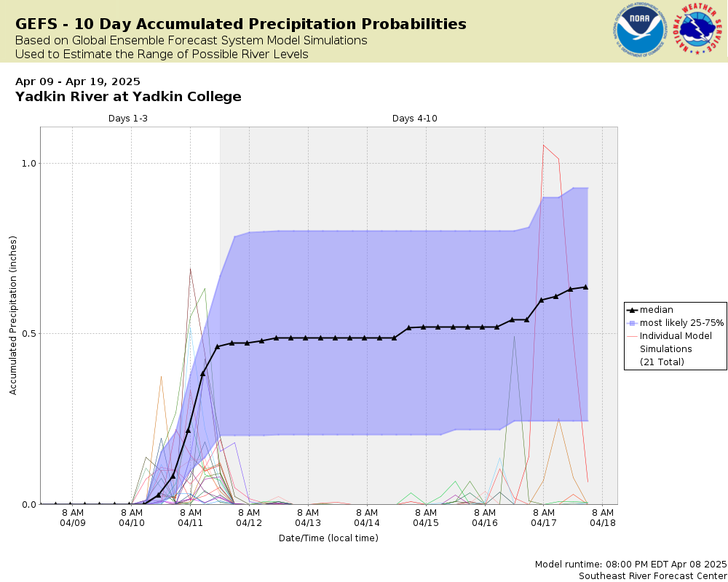Click the 8 AM 04/18 x-axis label

coord(603,518)
